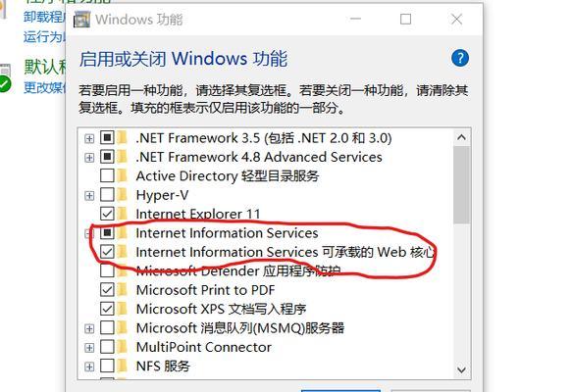
Task: Expand the .NET Framework 3.5 tree node
Action: tap(89, 138)
